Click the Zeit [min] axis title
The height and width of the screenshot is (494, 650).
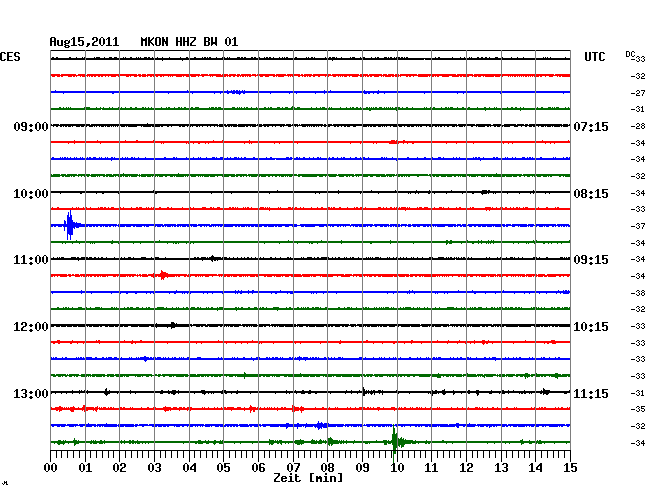(x=308, y=478)
